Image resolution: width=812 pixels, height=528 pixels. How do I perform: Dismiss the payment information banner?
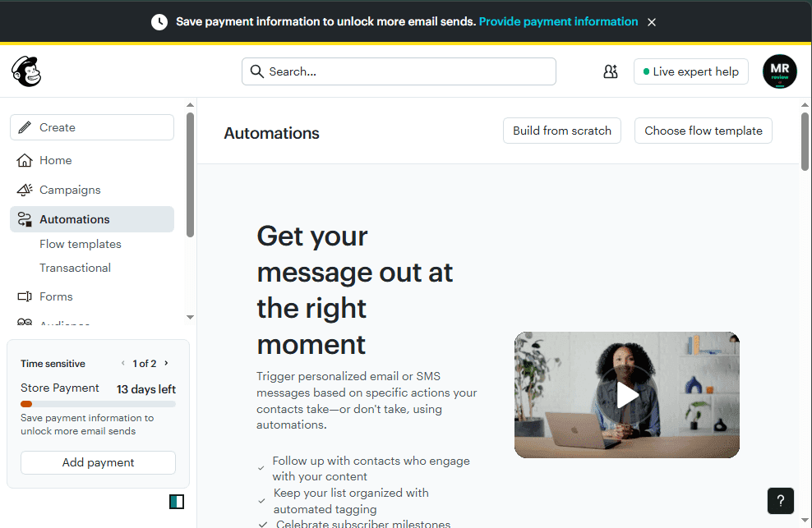click(652, 22)
